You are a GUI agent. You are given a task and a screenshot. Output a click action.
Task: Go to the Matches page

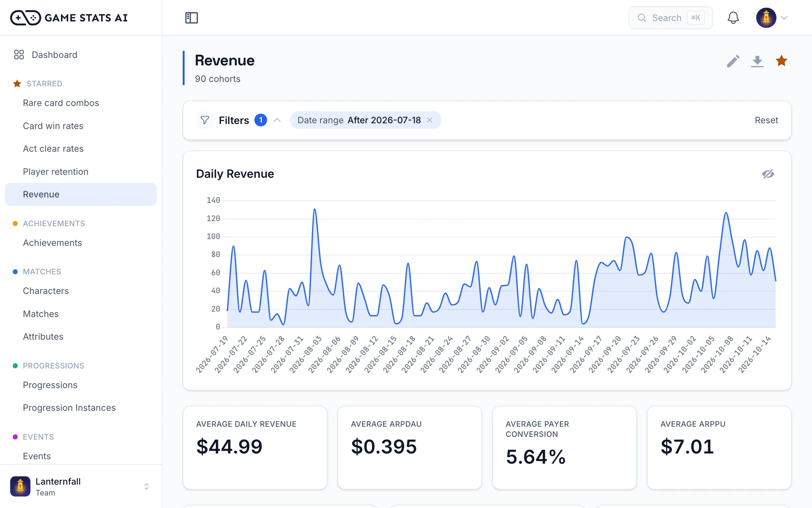81,314
